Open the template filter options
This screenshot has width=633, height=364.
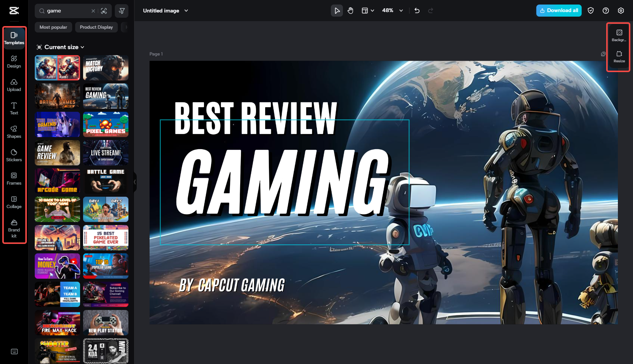click(x=122, y=11)
